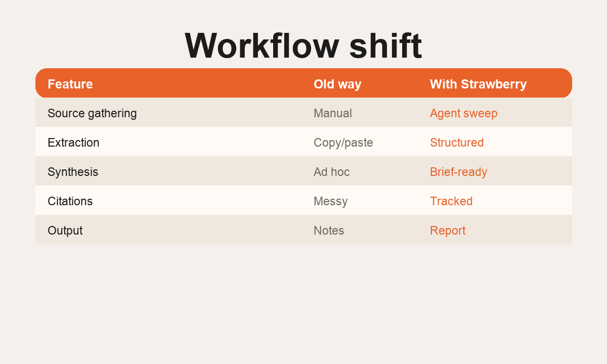Click the Report cell

(x=448, y=231)
